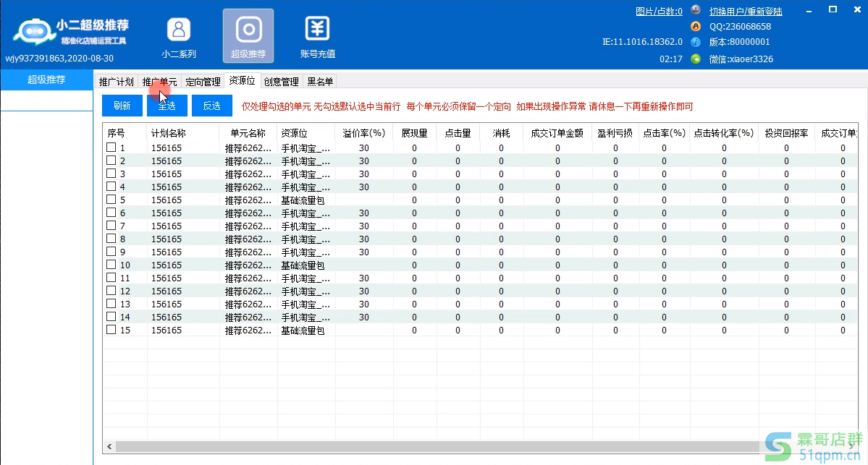
Task: Select the 超级推荐 camera icon
Action: tap(248, 30)
